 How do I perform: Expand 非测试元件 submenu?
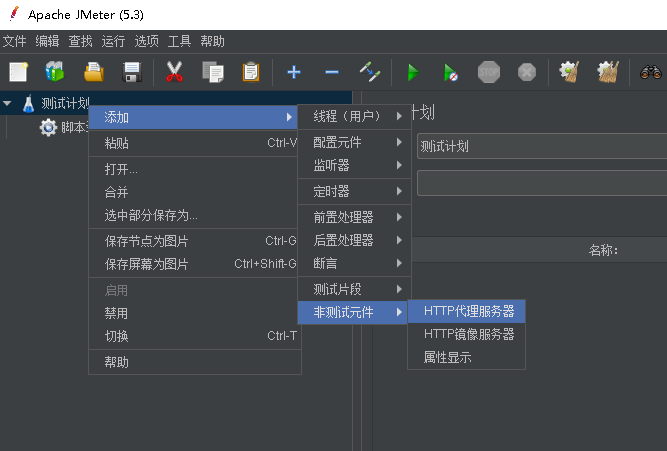pyautogui.click(x=353, y=312)
